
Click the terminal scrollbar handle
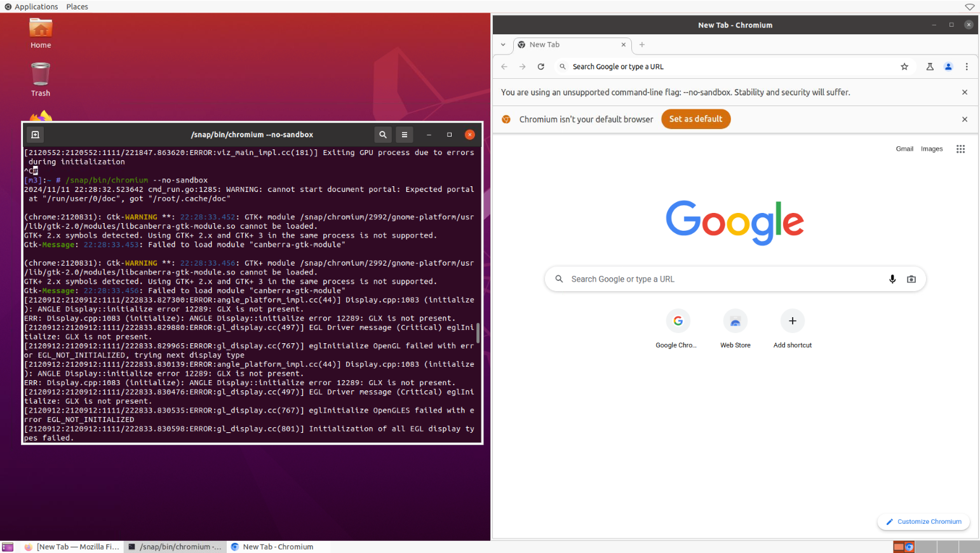click(478, 332)
